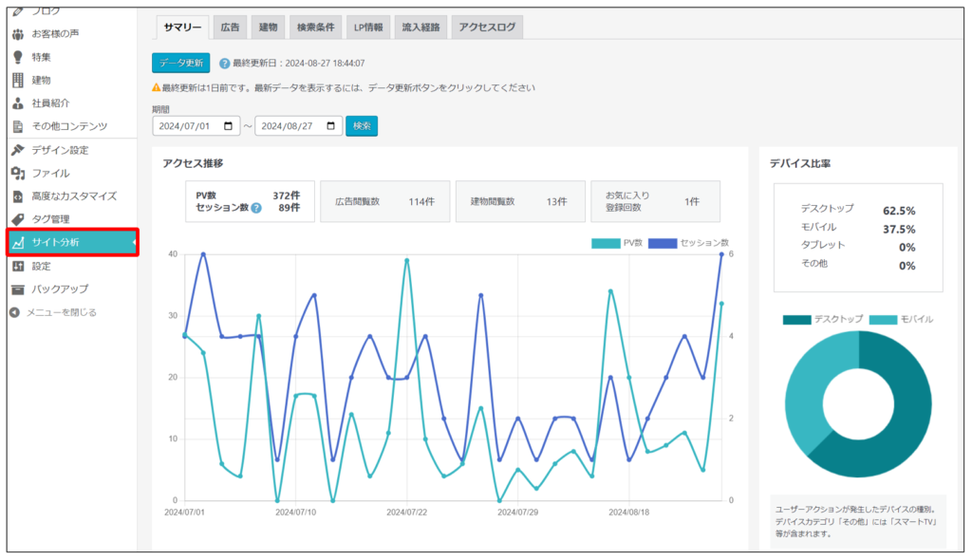Open the tag management (タグ管理) tag icon

point(17,219)
